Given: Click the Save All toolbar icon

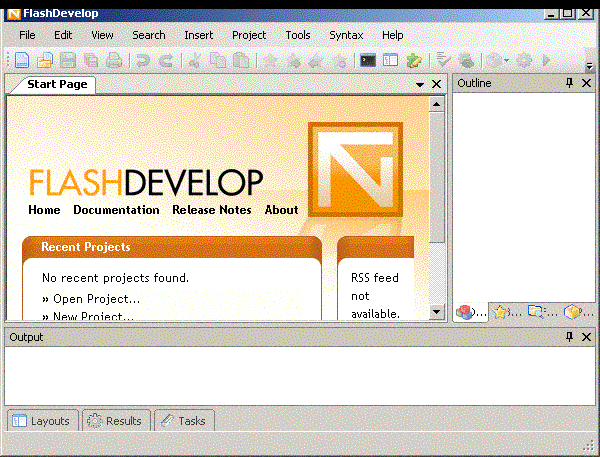Looking at the screenshot, I should coord(91,60).
